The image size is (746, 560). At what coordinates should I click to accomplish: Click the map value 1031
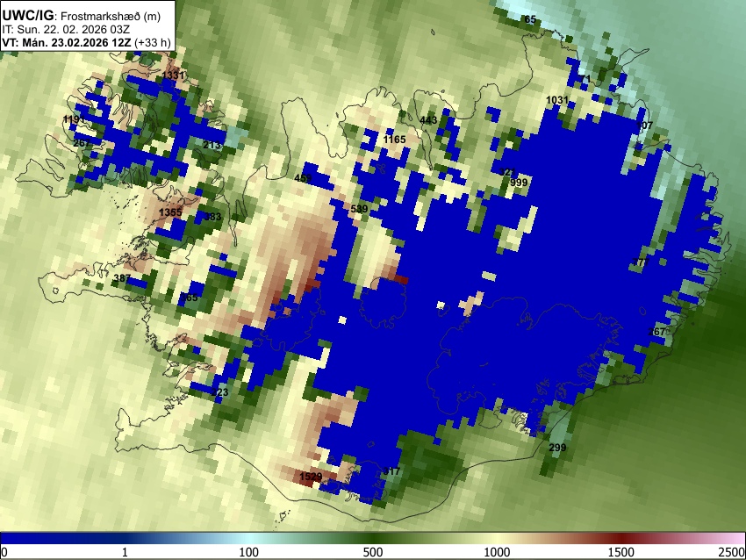tap(556, 100)
